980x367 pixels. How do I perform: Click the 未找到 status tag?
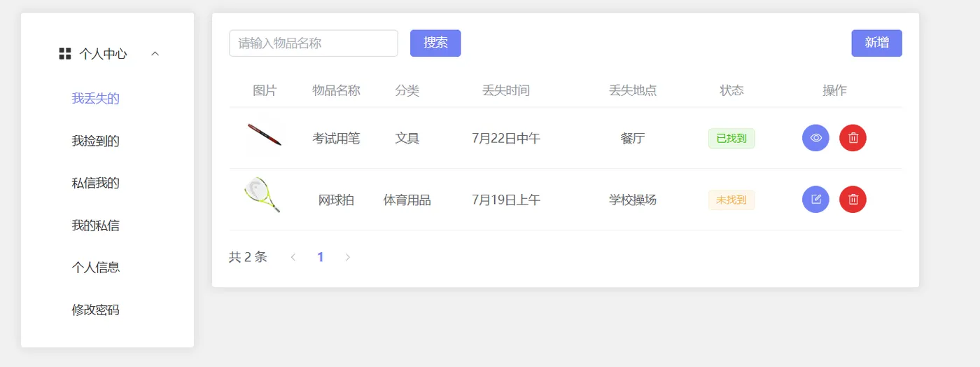731,200
